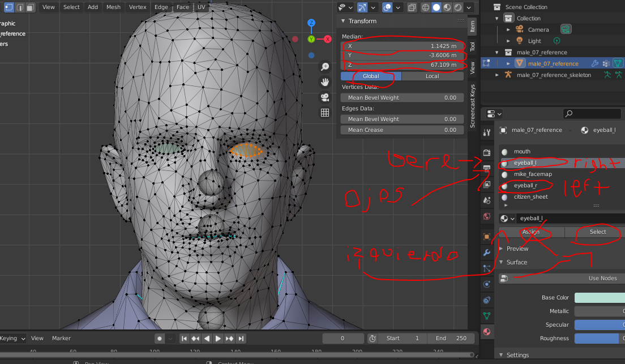
Task: Toggle camera view with the camera gizmo
Action: click(x=325, y=97)
